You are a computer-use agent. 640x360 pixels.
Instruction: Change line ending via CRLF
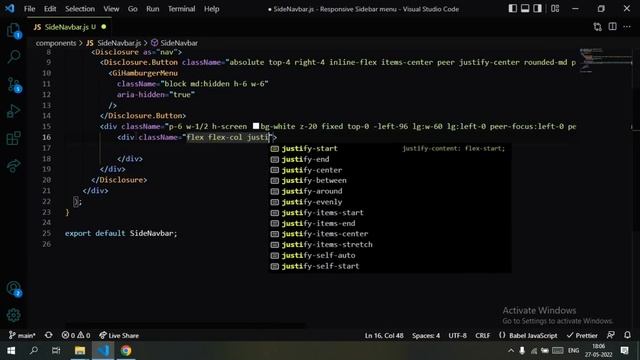pyautogui.click(x=482, y=335)
